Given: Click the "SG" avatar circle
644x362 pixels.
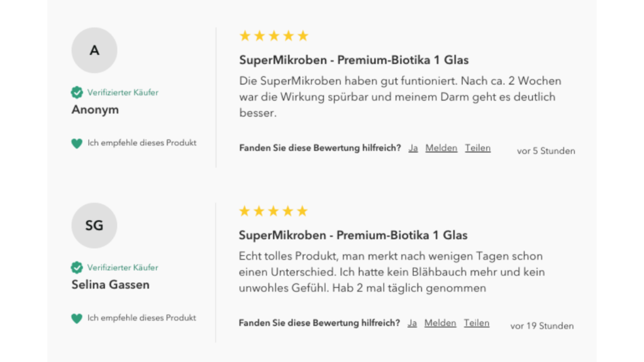Looking at the screenshot, I should coord(94,225).
